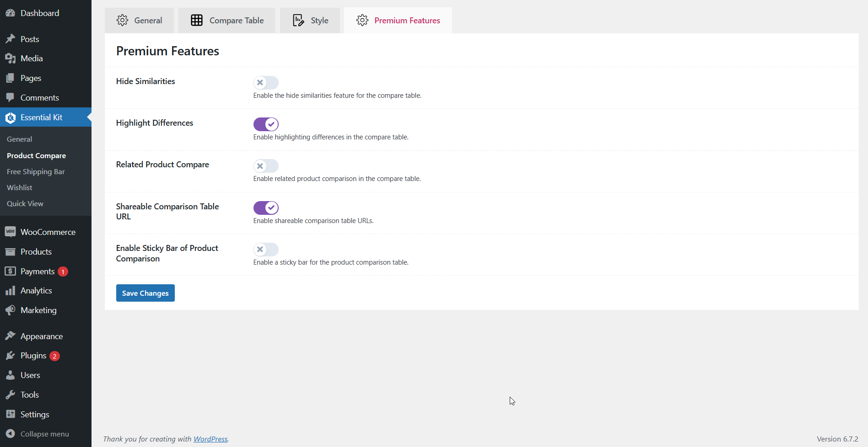Turn off Shareable Comparison Table URL
The width and height of the screenshot is (868, 447).
click(x=266, y=208)
